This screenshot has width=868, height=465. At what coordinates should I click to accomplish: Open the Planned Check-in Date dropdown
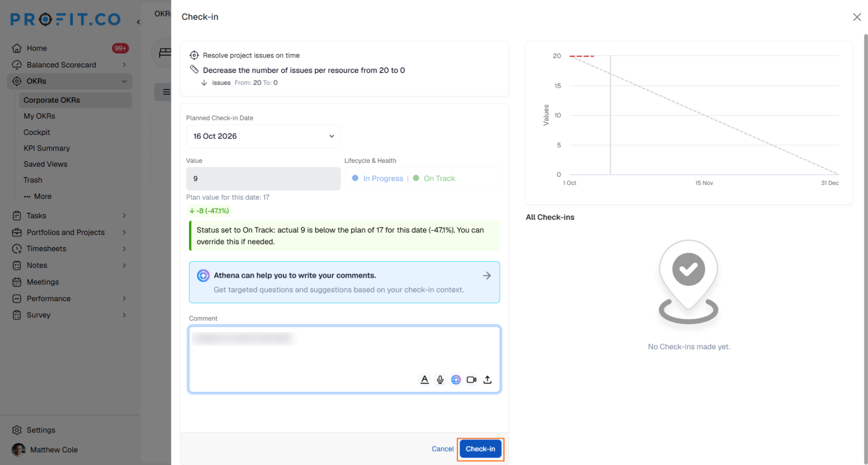pyautogui.click(x=263, y=136)
